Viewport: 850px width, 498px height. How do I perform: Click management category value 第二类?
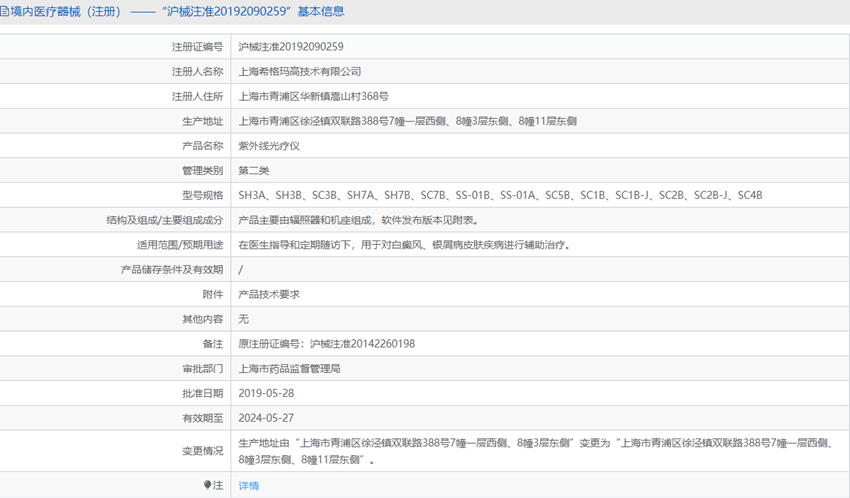point(254,171)
